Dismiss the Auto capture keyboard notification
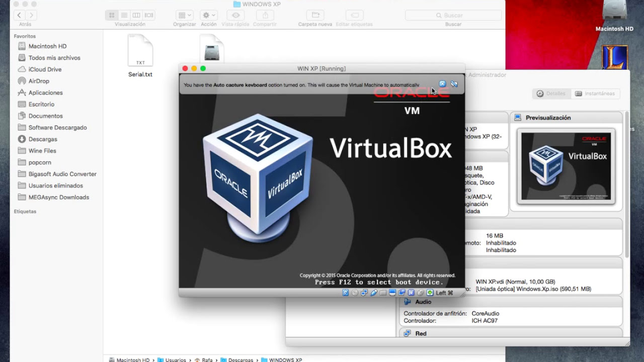The height and width of the screenshot is (362, 644). pyautogui.click(x=442, y=84)
